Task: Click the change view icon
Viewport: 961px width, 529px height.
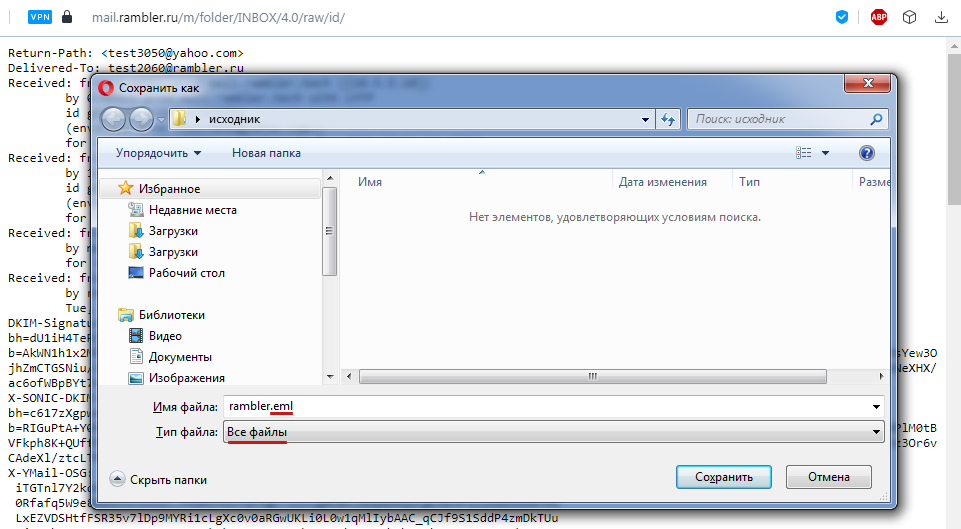Action: click(x=803, y=153)
